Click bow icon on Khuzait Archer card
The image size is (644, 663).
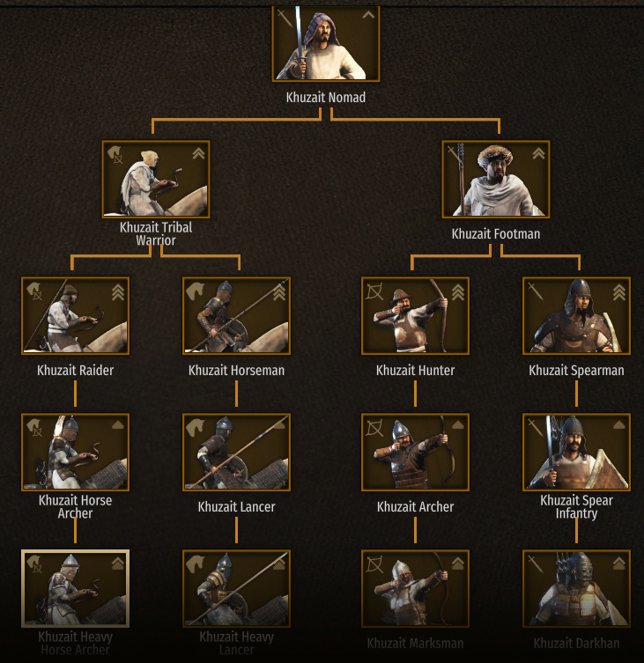(374, 428)
